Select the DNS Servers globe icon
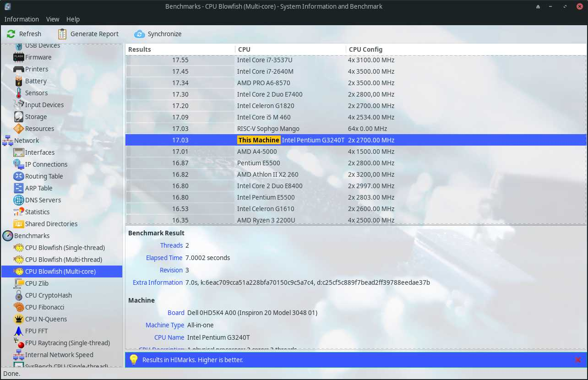 [x=19, y=200]
